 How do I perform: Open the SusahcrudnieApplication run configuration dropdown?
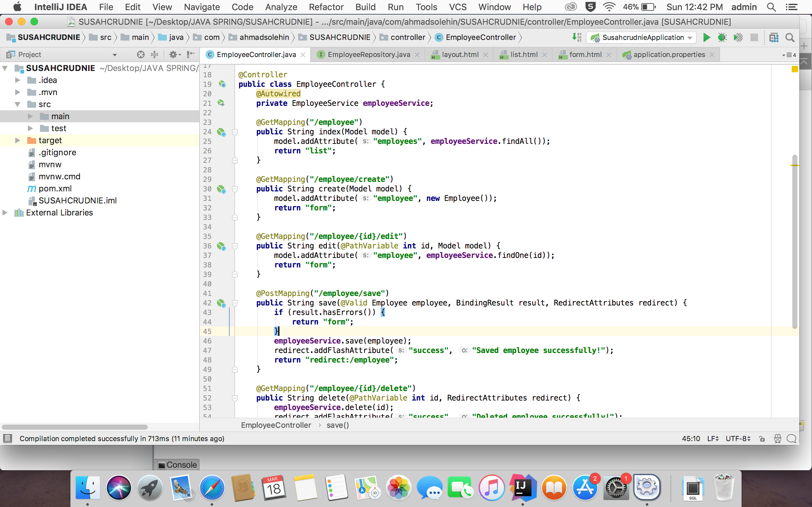click(641, 37)
